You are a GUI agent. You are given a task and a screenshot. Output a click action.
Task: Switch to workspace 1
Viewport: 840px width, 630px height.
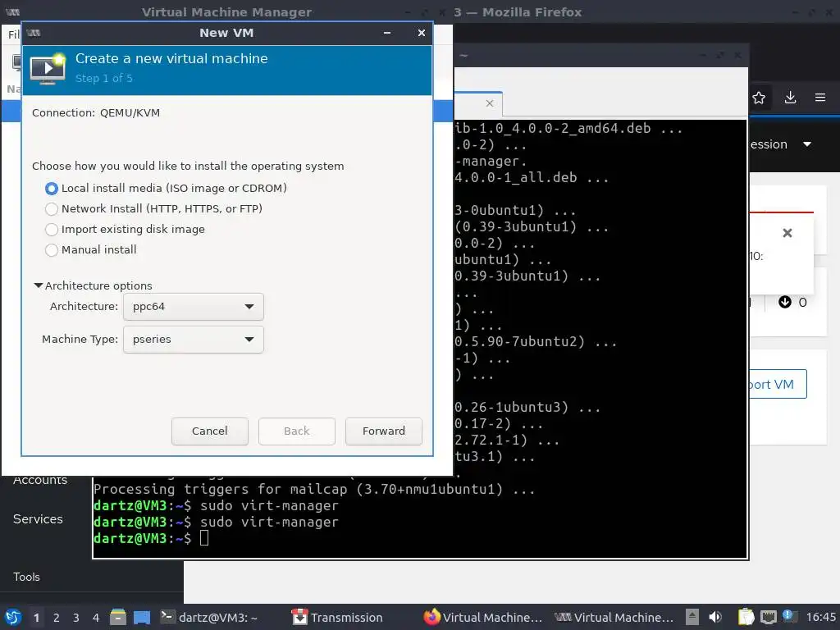tap(36, 618)
